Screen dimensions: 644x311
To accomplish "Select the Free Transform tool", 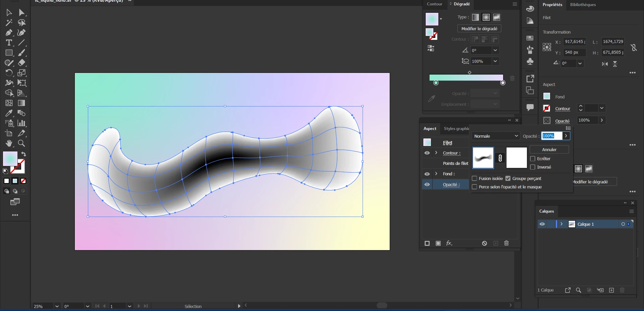I will pos(21,83).
